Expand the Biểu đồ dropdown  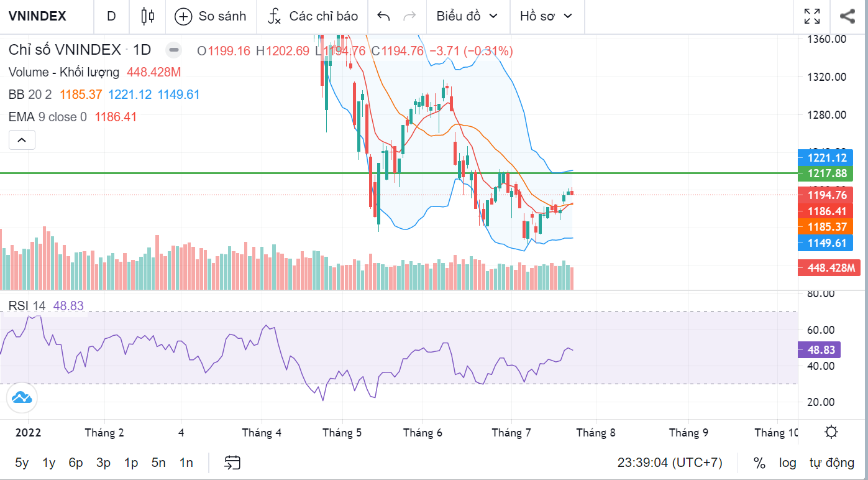(467, 16)
